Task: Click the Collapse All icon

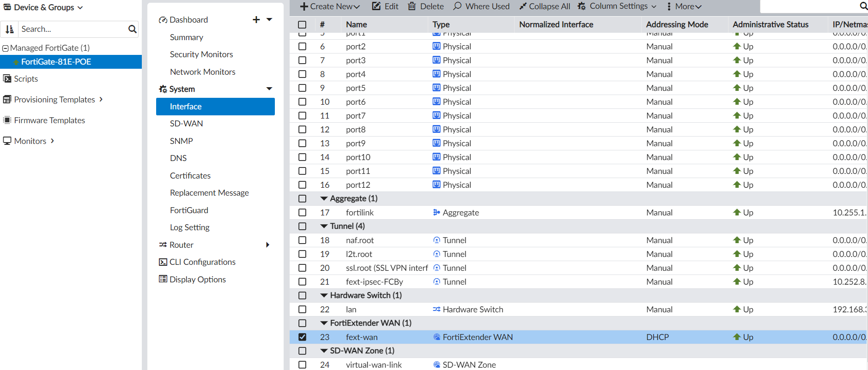Action: [523, 6]
